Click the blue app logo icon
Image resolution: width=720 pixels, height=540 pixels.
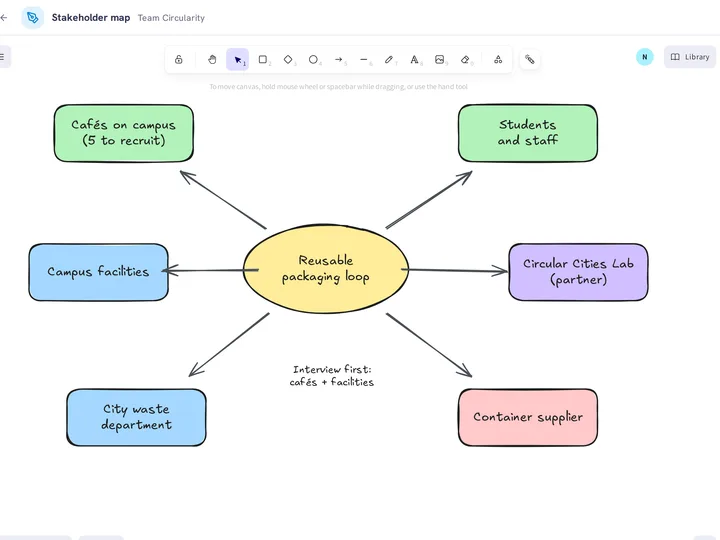click(33, 17)
